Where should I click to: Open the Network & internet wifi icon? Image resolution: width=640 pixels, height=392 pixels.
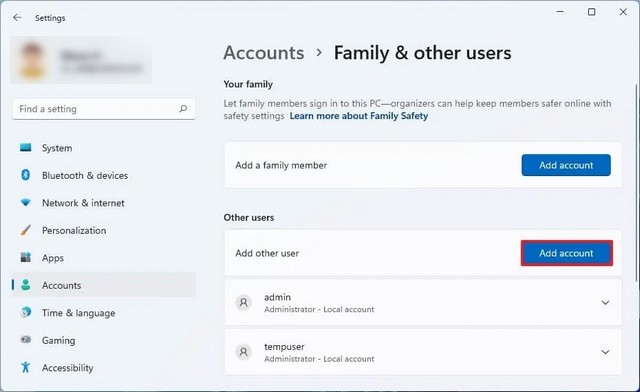[x=25, y=203]
